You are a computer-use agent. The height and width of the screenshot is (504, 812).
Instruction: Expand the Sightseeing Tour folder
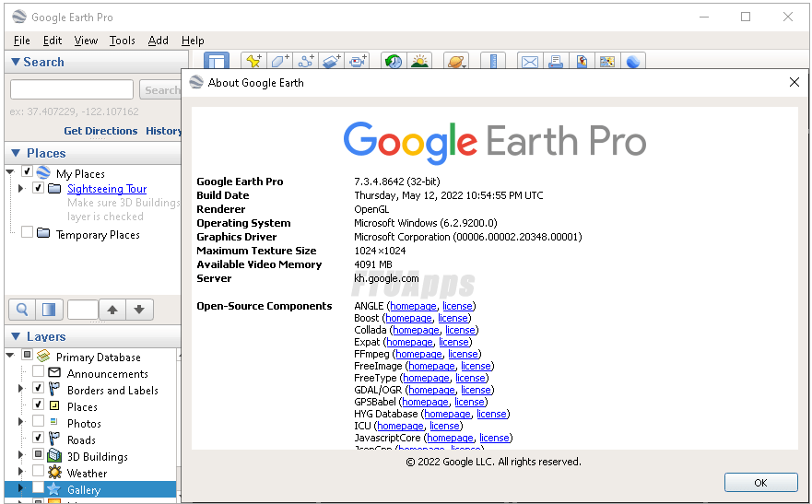pos(21,189)
